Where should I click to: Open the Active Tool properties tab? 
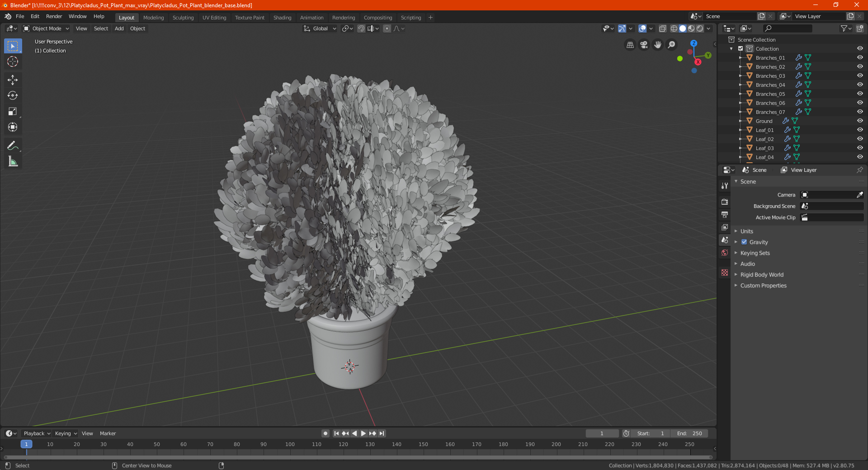click(725, 186)
